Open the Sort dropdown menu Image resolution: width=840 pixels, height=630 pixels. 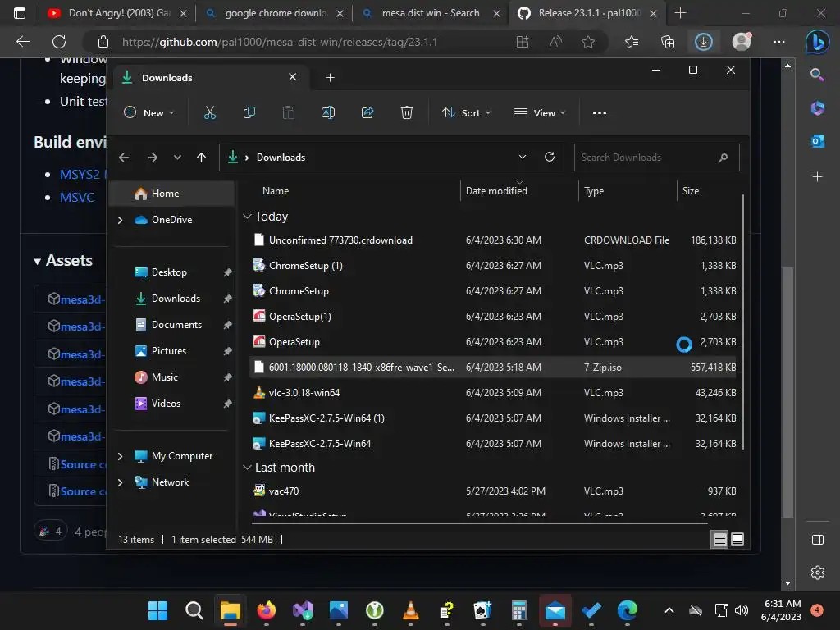click(x=466, y=113)
